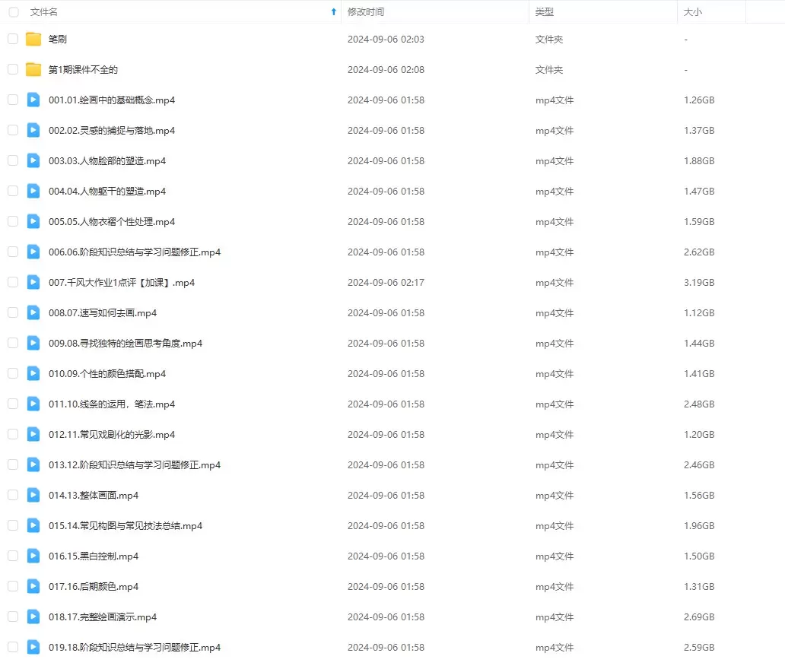Click video icon of 001.01.绘画中的基础概念.mp4
The height and width of the screenshot is (672, 785).
33,100
